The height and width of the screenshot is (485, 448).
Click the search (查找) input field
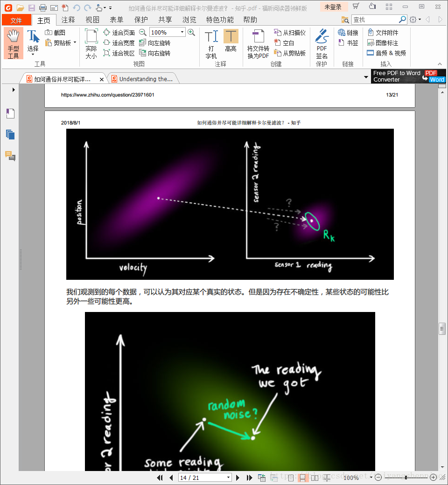click(x=375, y=20)
